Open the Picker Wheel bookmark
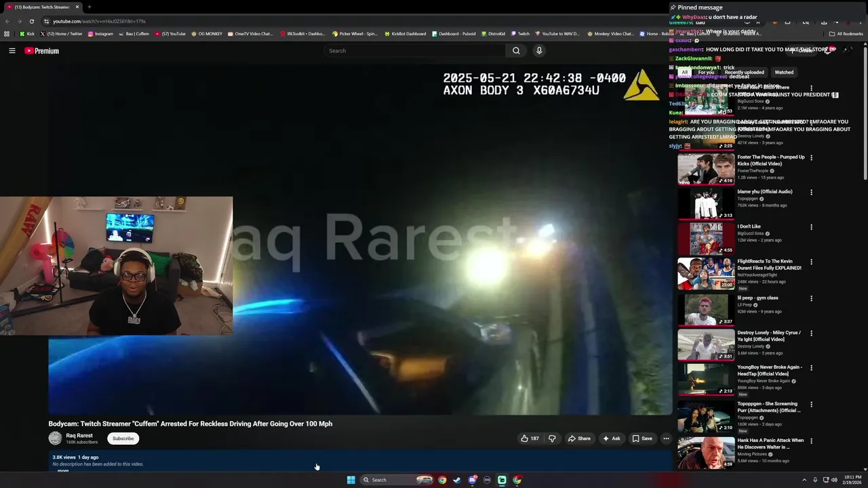Viewport: 868px width, 488px height. (x=355, y=33)
